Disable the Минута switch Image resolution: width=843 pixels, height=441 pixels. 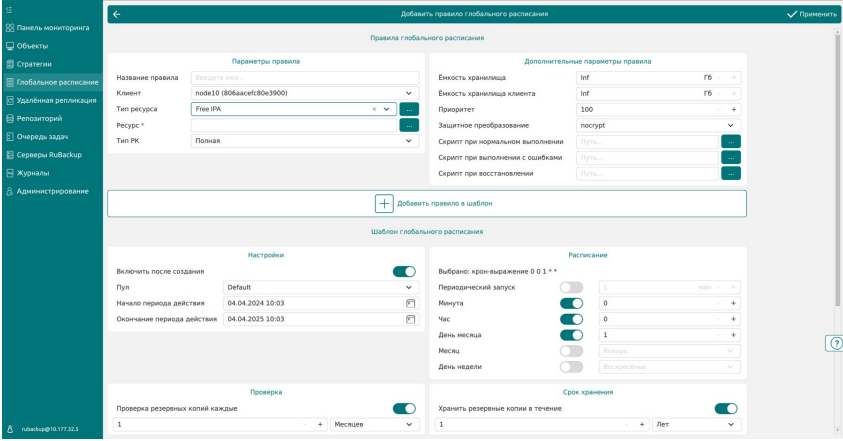click(x=571, y=303)
